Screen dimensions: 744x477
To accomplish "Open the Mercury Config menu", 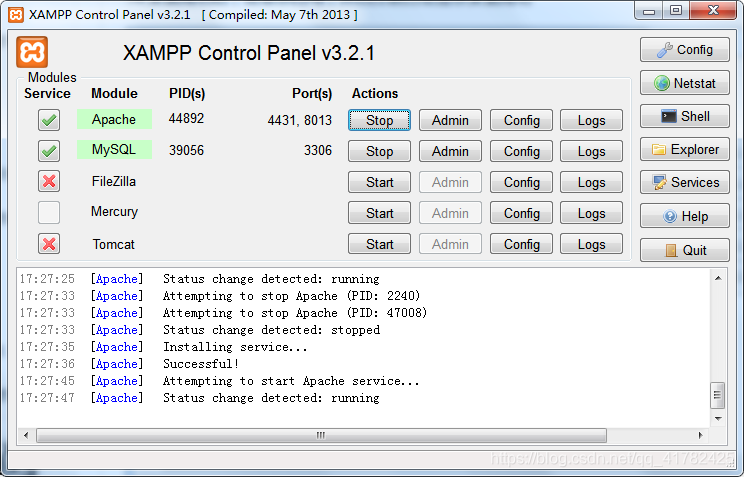I will (x=521, y=213).
